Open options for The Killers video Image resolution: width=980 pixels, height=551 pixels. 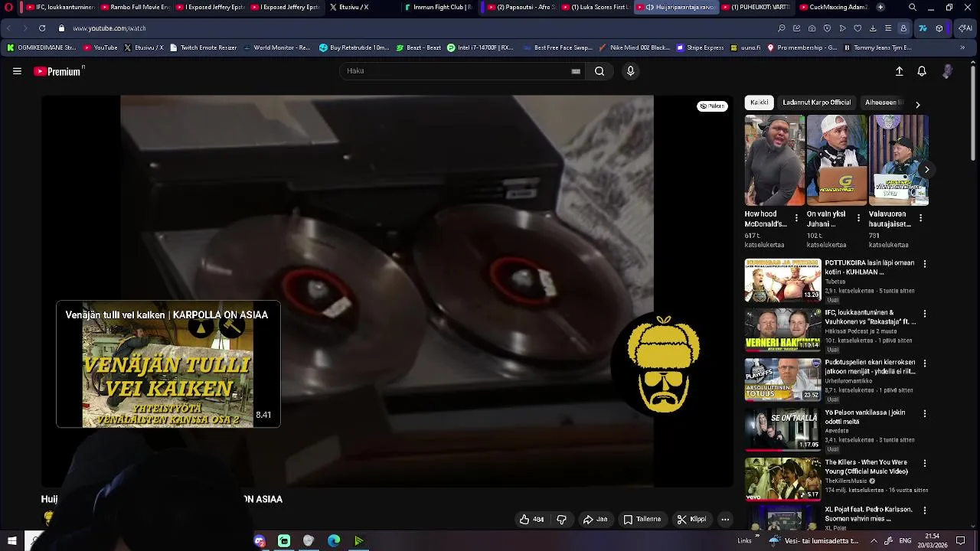pos(925,464)
